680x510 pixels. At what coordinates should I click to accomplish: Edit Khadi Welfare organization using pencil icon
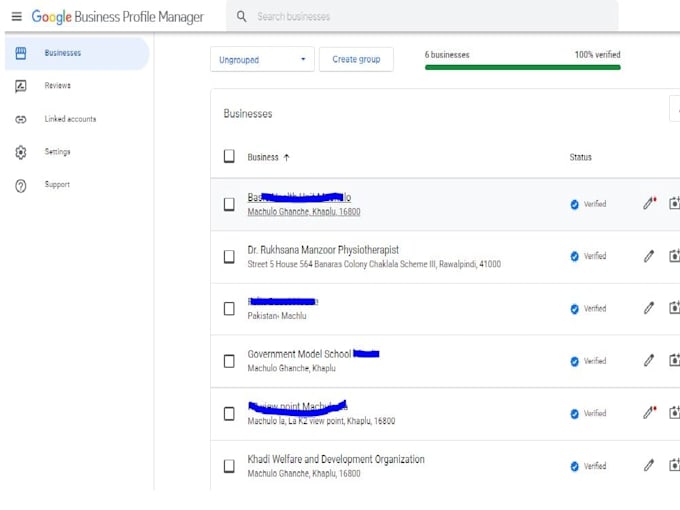click(x=648, y=465)
